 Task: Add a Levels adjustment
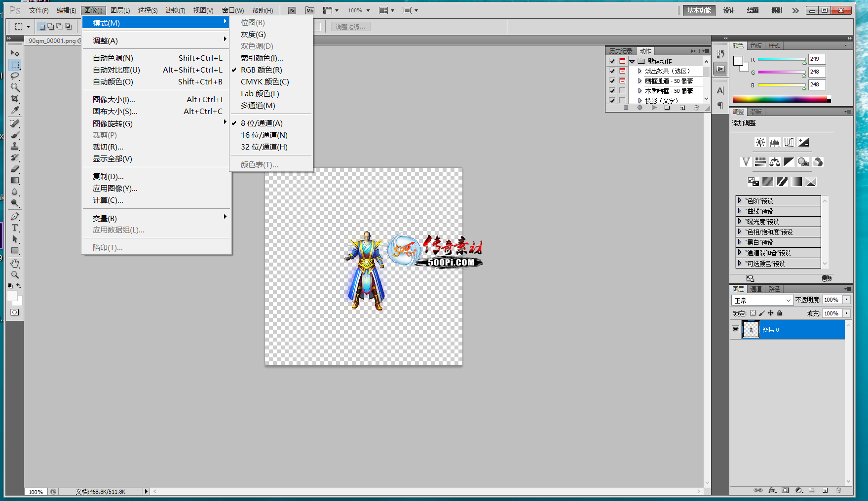(x=775, y=142)
